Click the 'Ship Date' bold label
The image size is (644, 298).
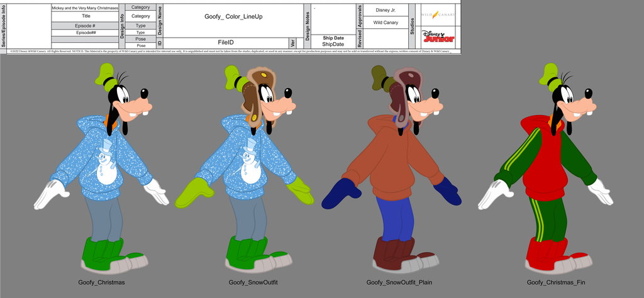click(x=333, y=38)
